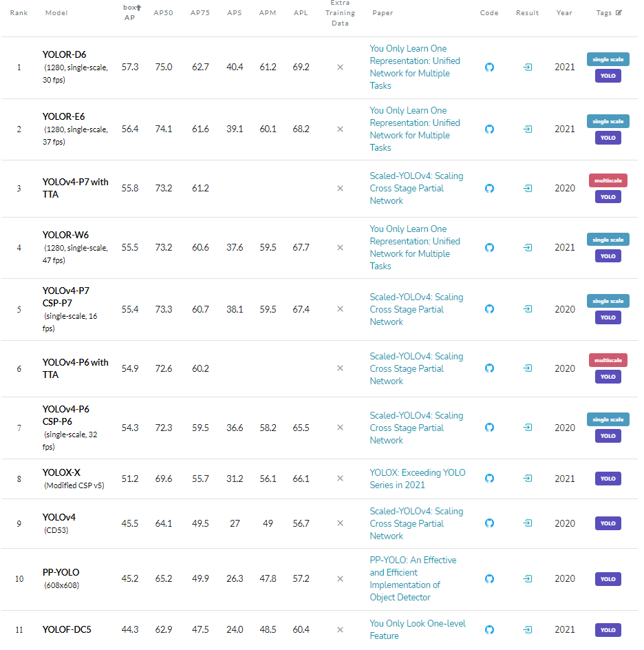This screenshot has height=650, width=644.
Task: Click the edit icon beside Tags header
Action: click(619, 13)
